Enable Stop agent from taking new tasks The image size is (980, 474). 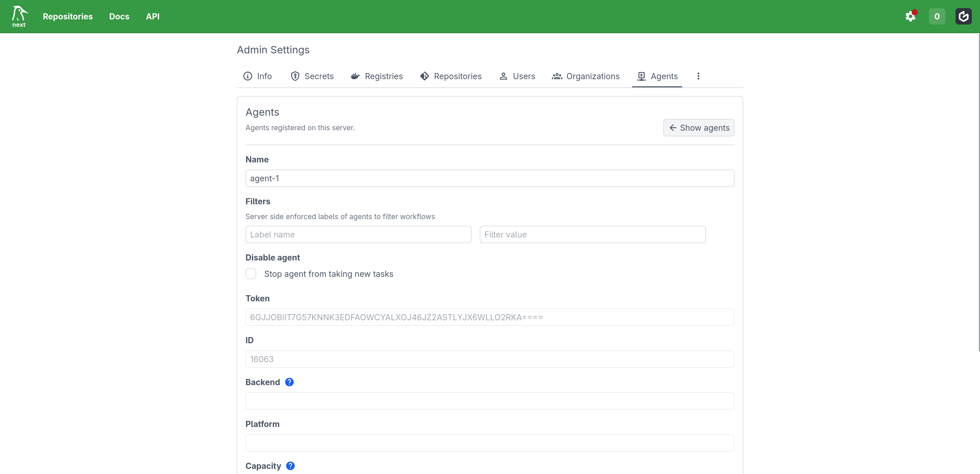tap(251, 274)
